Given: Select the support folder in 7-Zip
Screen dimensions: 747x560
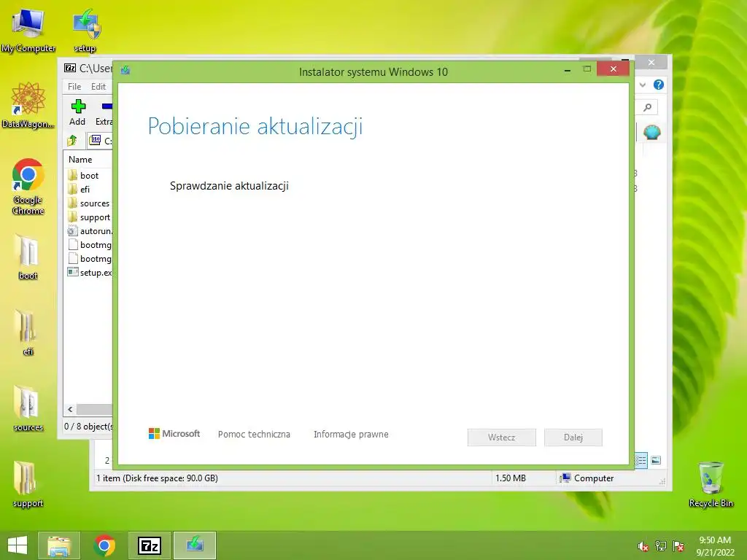Looking at the screenshot, I should [89, 217].
